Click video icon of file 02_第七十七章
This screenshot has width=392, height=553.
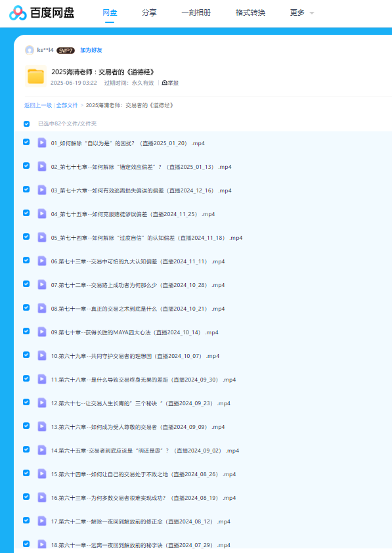[x=42, y=166]
